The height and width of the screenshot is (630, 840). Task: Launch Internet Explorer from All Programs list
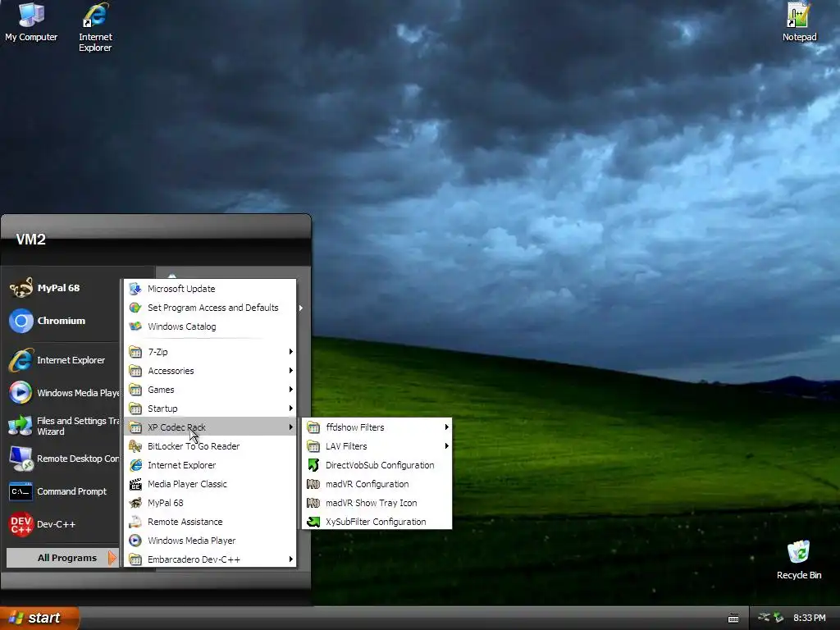(x=210, y=465)
